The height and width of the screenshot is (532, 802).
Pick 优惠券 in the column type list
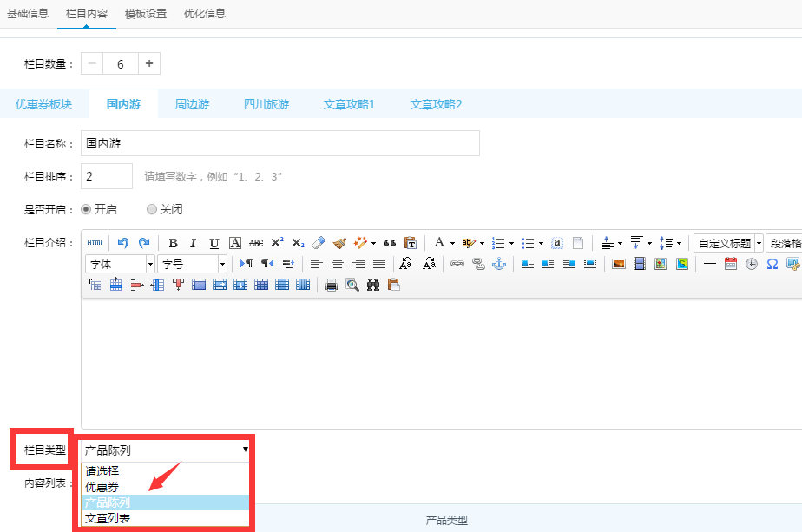click(102, 487)
